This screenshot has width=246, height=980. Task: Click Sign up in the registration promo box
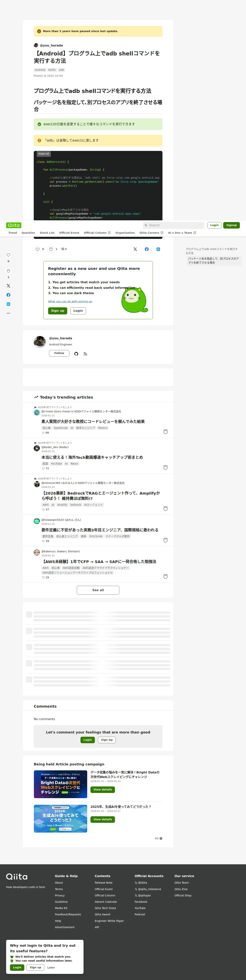point(57,311)
